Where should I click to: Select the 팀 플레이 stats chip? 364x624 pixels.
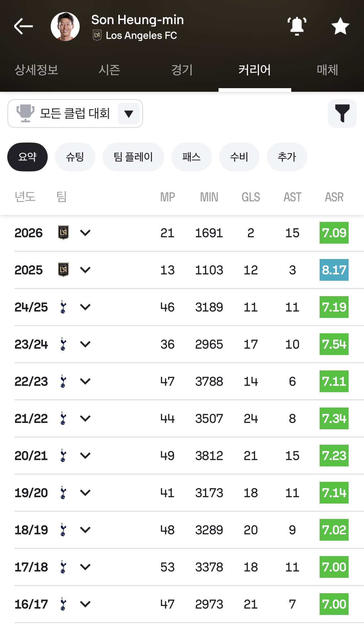click(133, 157)
